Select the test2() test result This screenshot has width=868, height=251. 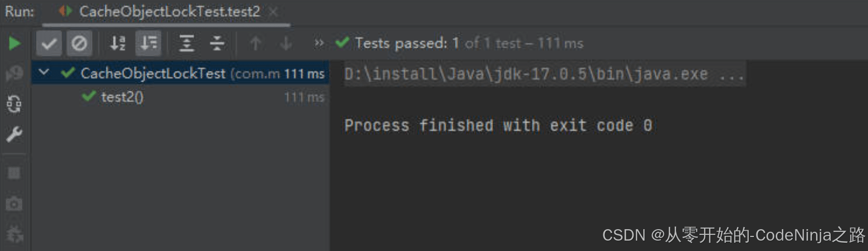click(122, 97)
